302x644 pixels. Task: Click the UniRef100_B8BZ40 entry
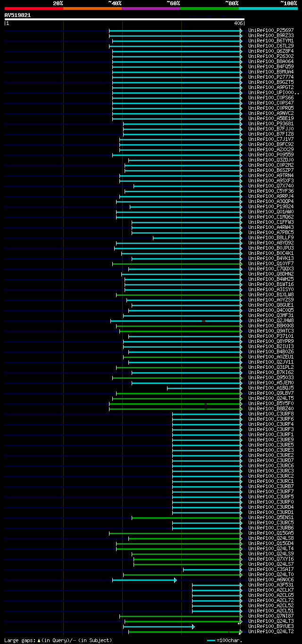click(x=271, y=409)
